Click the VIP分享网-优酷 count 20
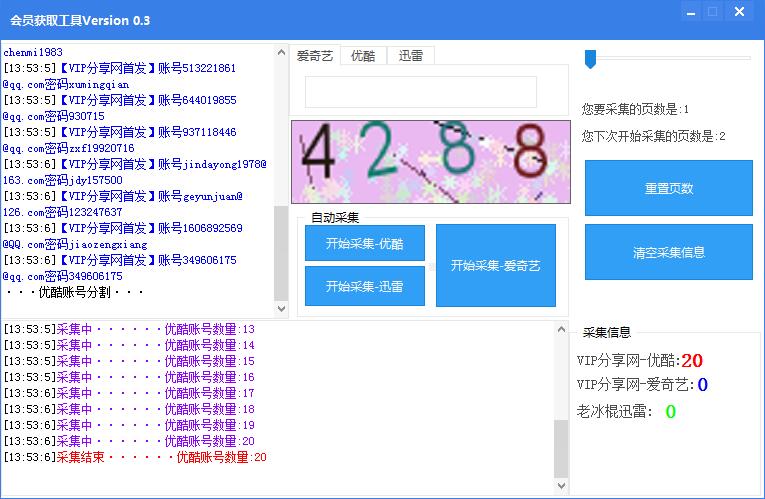Image resolution: width=765 pixels, height=499 pixels. 692,361
